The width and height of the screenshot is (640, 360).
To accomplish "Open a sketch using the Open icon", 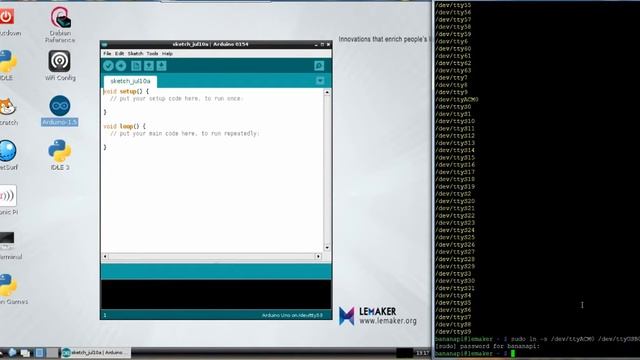I will tap(149, 66).
